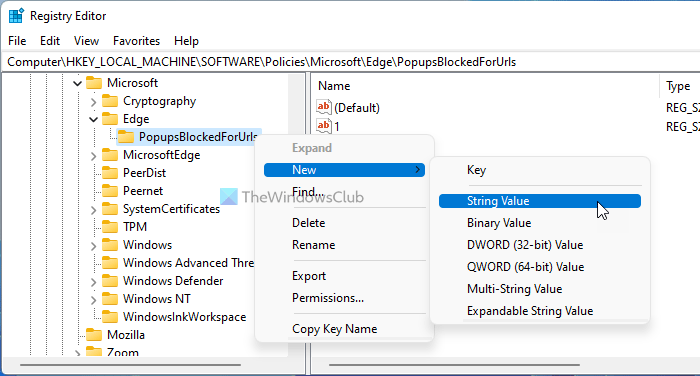Click the Cryptography folder icon
This screenshot has width=700, height=376.
tap(110, 101)
